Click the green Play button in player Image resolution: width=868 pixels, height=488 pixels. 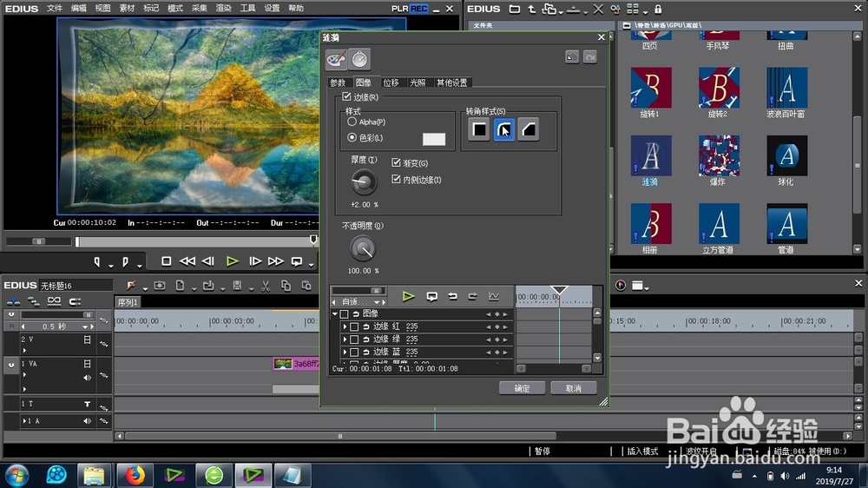233,260
